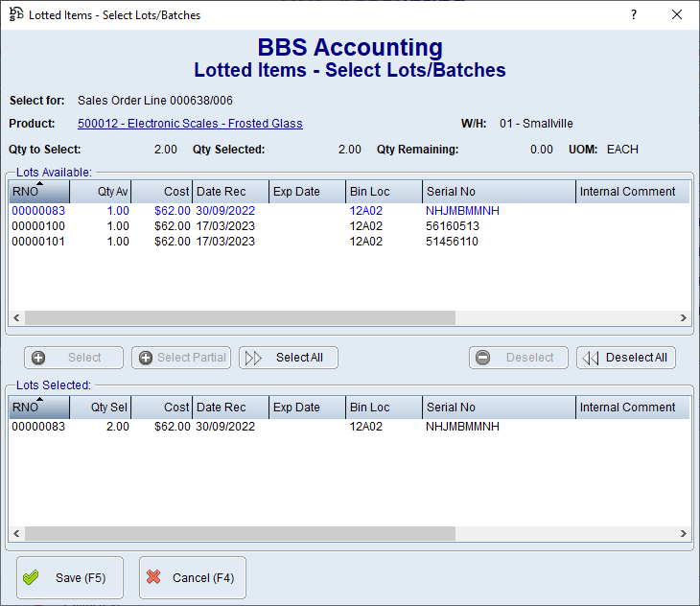700x606 pixels.
Task: Select lot 00000083 in Lots Selected list
Action: [x=38, y=427]
